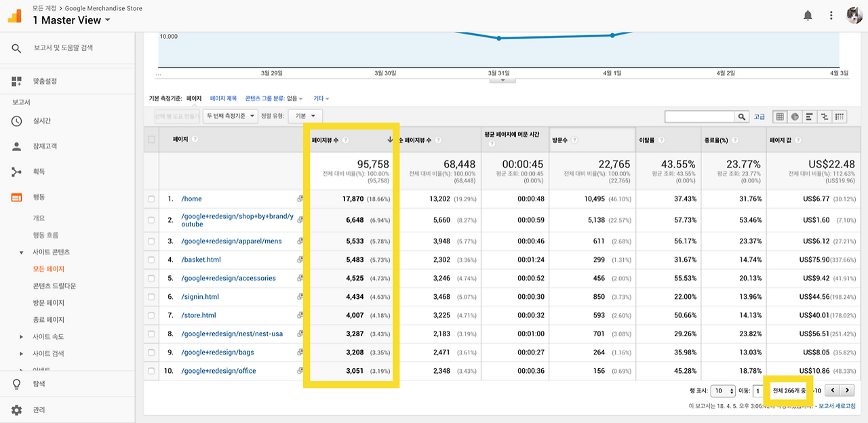868x423 pixels.
Task: Collapse 사이트 콘텐츠 tree section
Action: point(21,252)
